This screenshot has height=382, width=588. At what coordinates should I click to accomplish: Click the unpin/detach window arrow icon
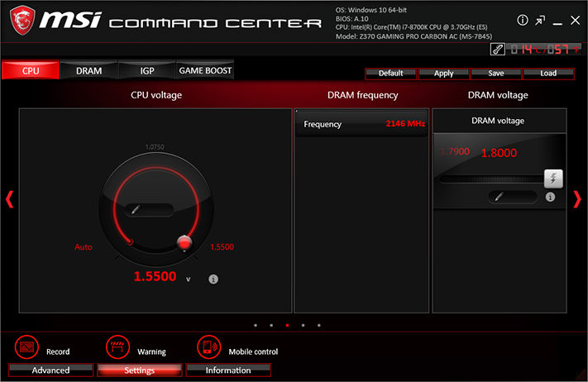pyautogui.click(x=540, y=21)
